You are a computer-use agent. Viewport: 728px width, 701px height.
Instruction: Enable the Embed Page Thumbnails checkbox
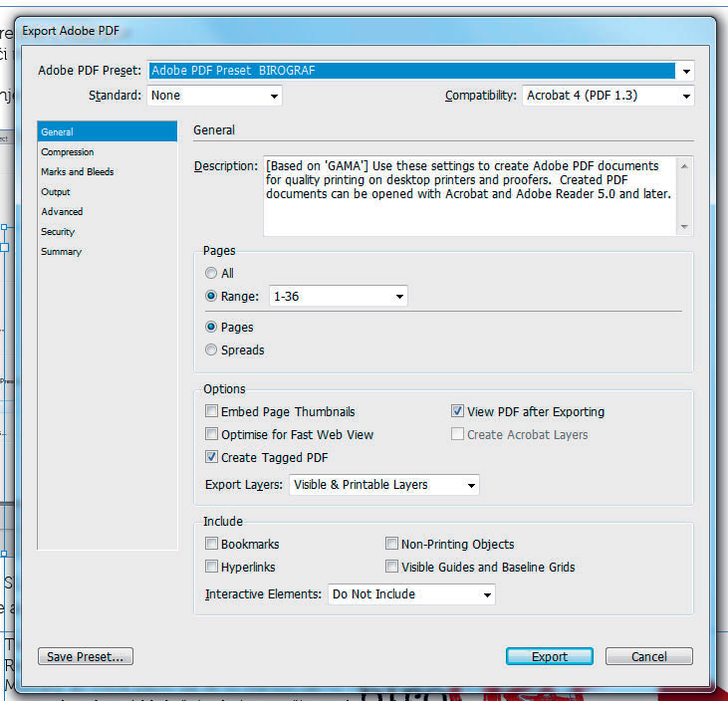point(212,411)
